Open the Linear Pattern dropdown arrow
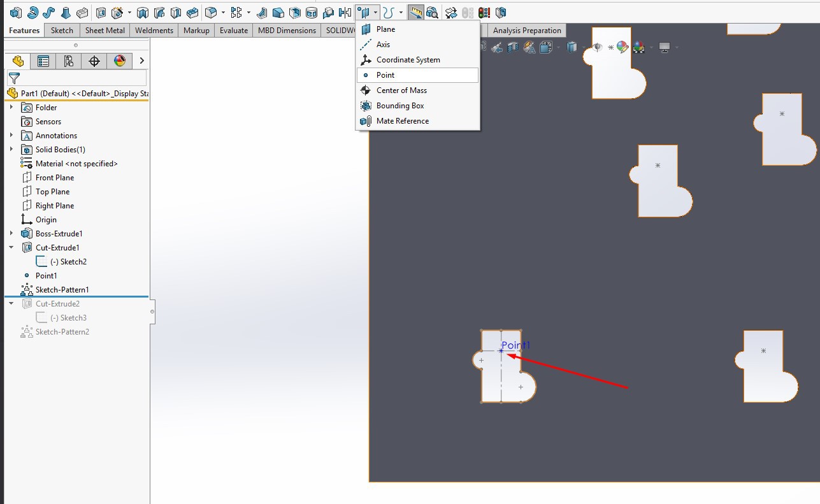Screen dimensions: 820x504 [x=248, y=12]
